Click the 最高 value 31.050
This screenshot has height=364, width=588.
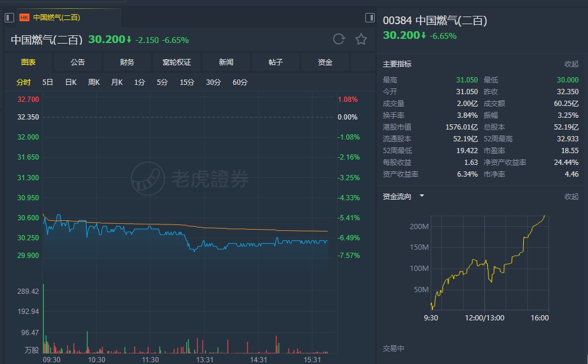tap(467, 80)
